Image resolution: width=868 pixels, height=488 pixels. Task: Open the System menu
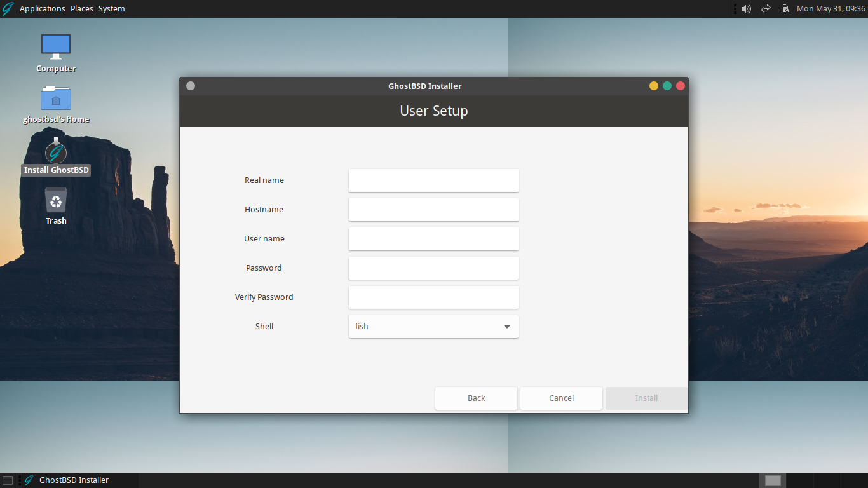(x=112, y=9)
